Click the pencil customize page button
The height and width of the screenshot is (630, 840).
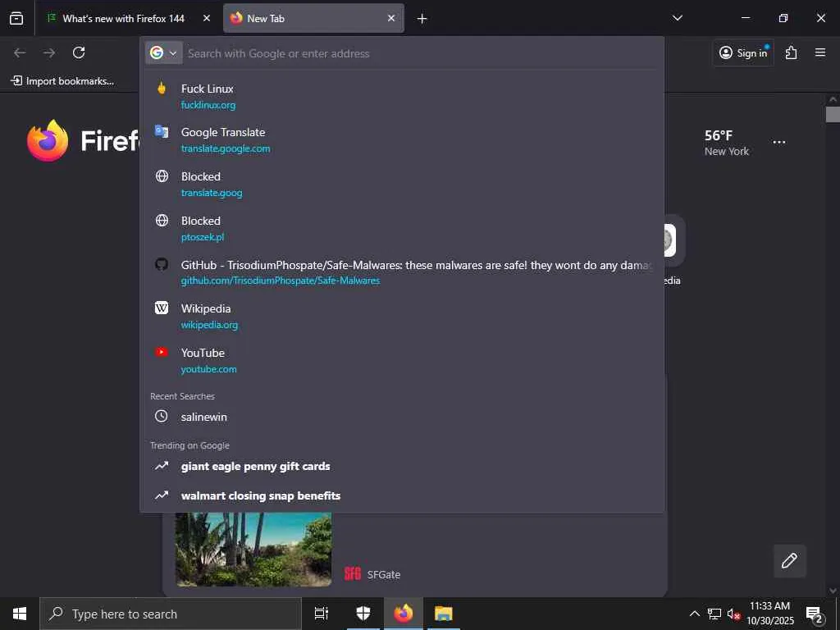(790, 561)
